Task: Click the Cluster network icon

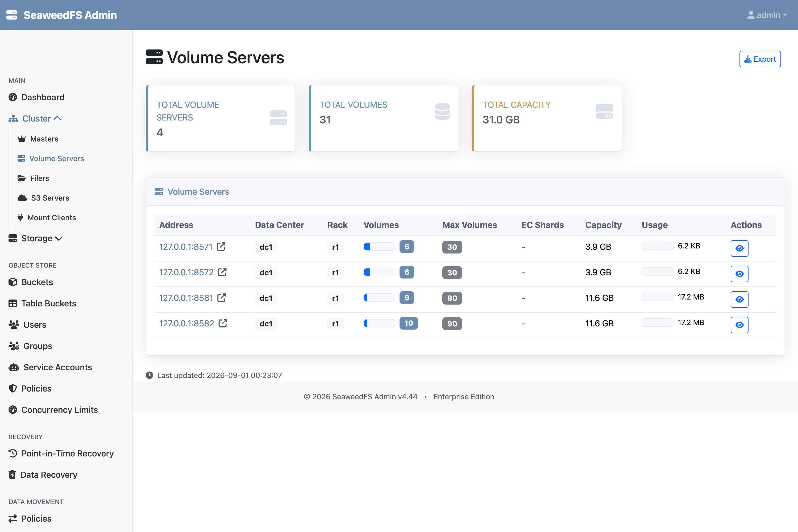Action: coord(14,118)
